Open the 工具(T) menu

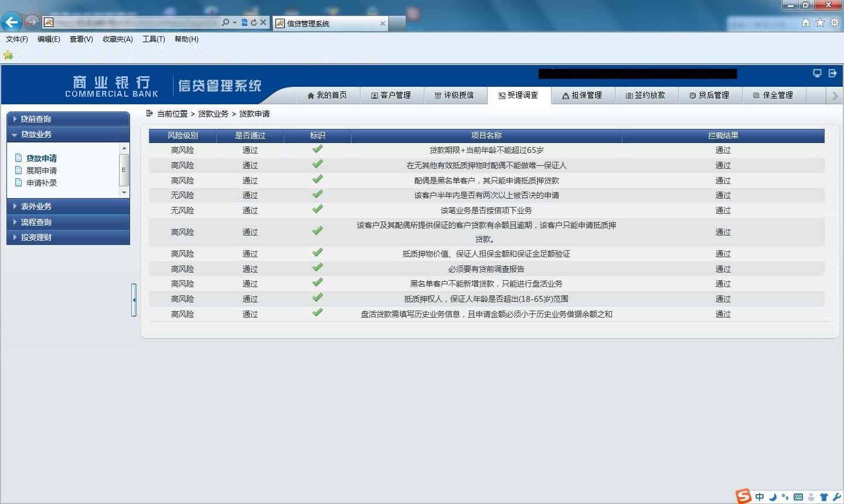tap(154, 39)
